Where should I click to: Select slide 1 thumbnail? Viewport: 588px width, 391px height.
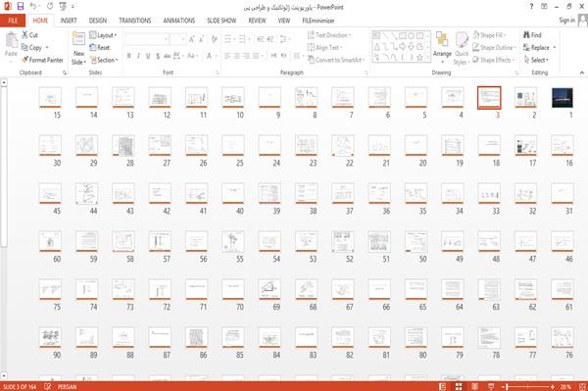click(563, 98)
